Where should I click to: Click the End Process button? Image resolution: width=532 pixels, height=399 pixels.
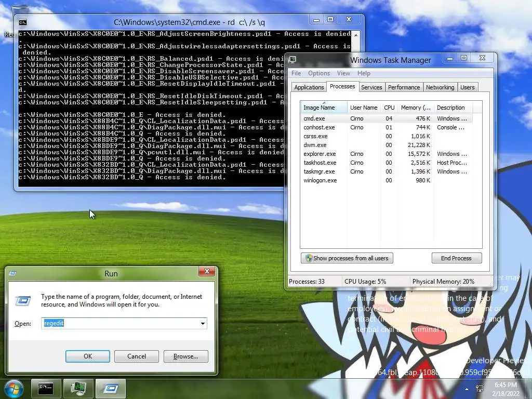(x=456, y=258)
